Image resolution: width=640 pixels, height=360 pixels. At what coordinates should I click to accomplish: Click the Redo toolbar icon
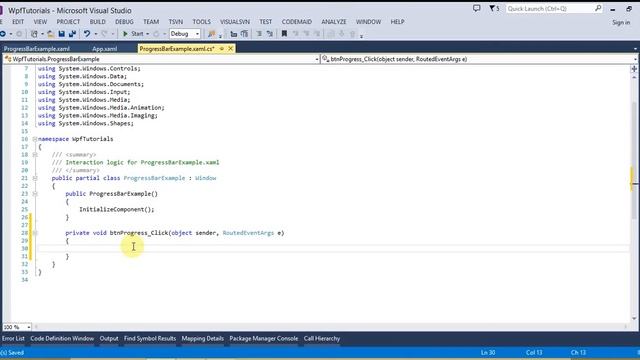click(104, 34)
